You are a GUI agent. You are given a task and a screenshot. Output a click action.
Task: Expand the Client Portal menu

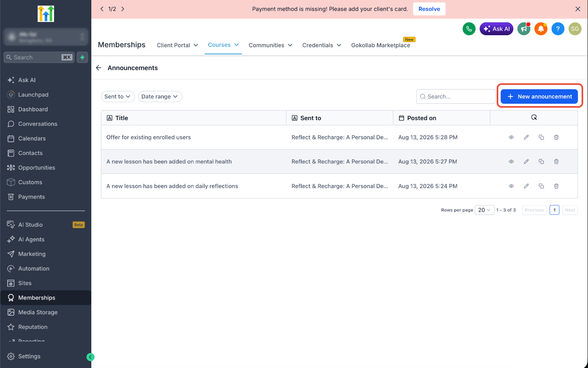click(x=177, y=45)
